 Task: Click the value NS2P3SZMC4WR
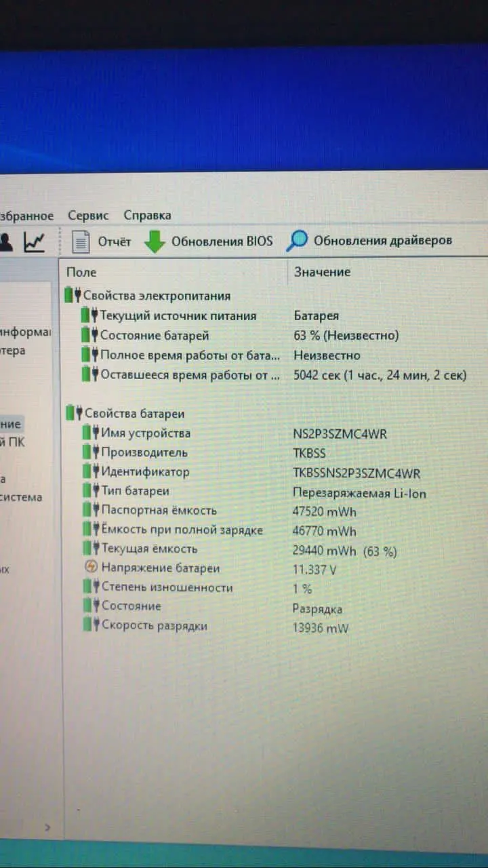[340, 434]
